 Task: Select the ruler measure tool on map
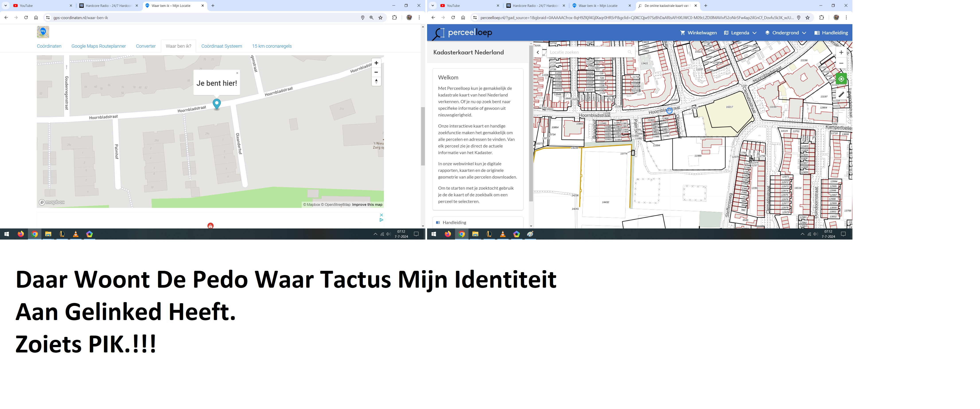[x=841, y=94]
